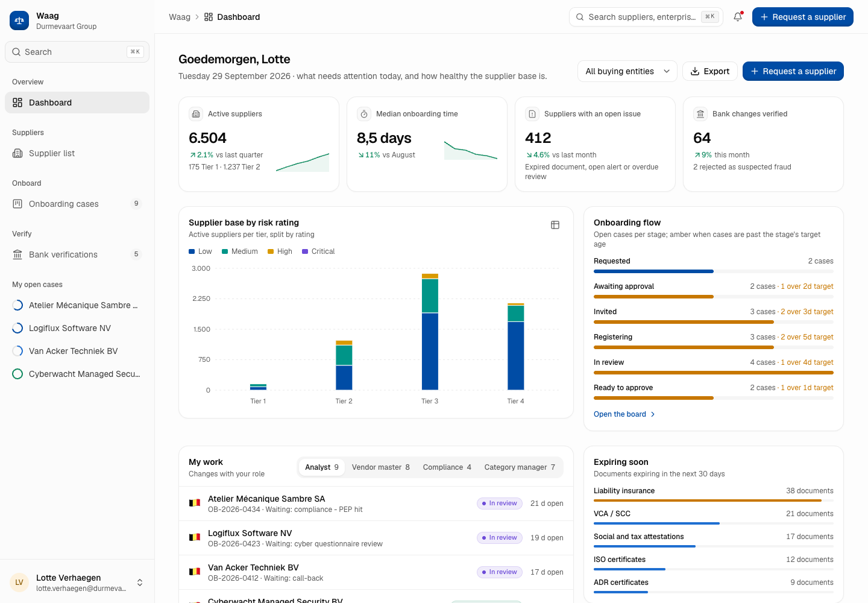Click Request a supplier in the top bar
This screenshot has width=868, height=603.
point(803,17)
